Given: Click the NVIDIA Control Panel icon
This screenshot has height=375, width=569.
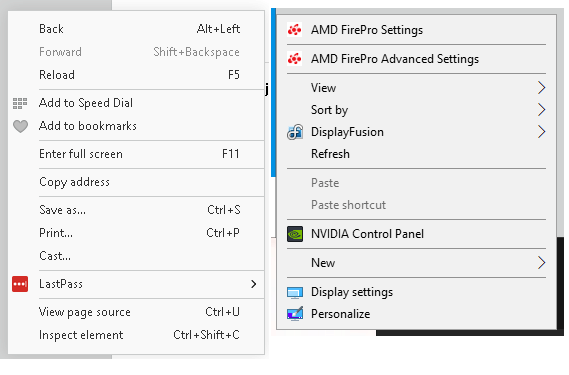Looking at the screenshot, I should [x=295, y=234].
